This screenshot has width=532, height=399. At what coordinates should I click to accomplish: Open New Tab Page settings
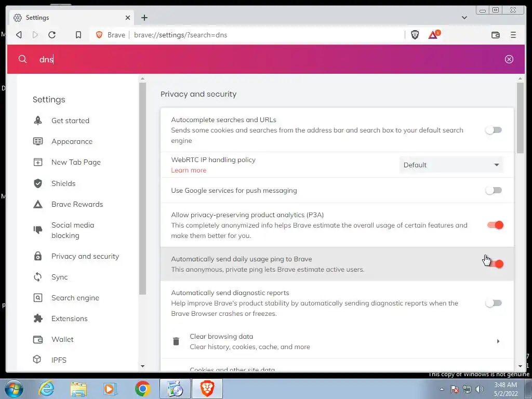click(x=76, y=162)
